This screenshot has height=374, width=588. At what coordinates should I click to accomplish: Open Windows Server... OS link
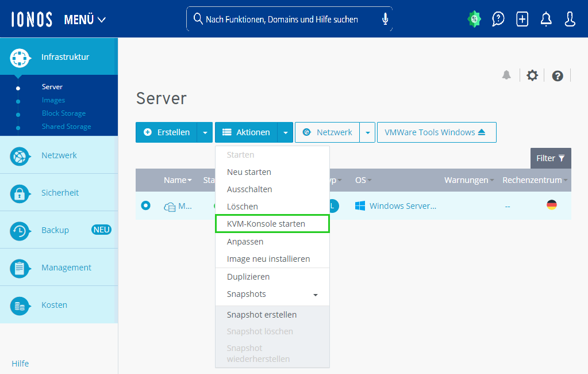tap(403, 206)
